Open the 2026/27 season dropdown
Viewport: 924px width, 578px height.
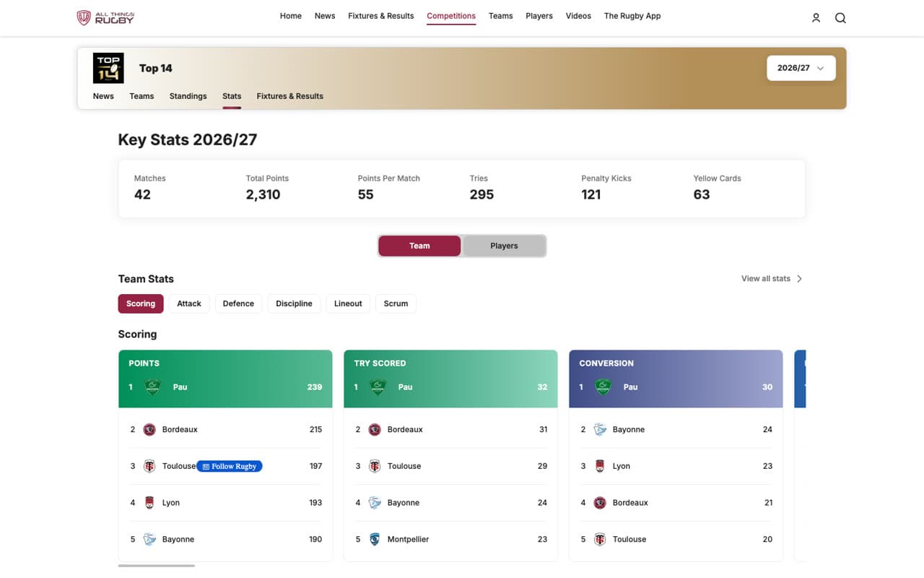[801, 68]
